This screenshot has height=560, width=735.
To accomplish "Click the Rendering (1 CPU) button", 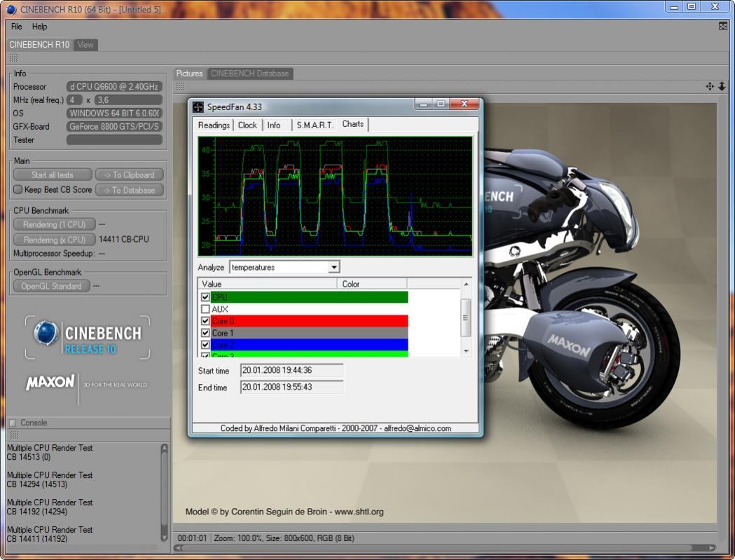I will 55,225.
